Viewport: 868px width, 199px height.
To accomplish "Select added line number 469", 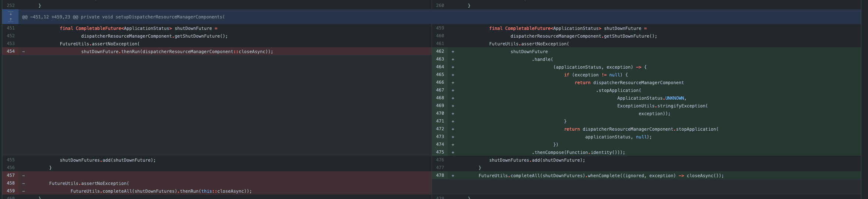I will pos(440,106).
